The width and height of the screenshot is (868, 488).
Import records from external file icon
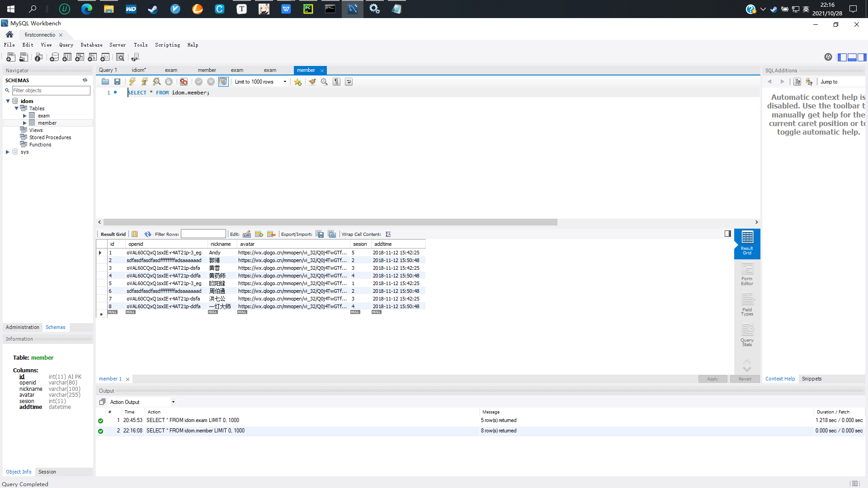click(332, 234)
